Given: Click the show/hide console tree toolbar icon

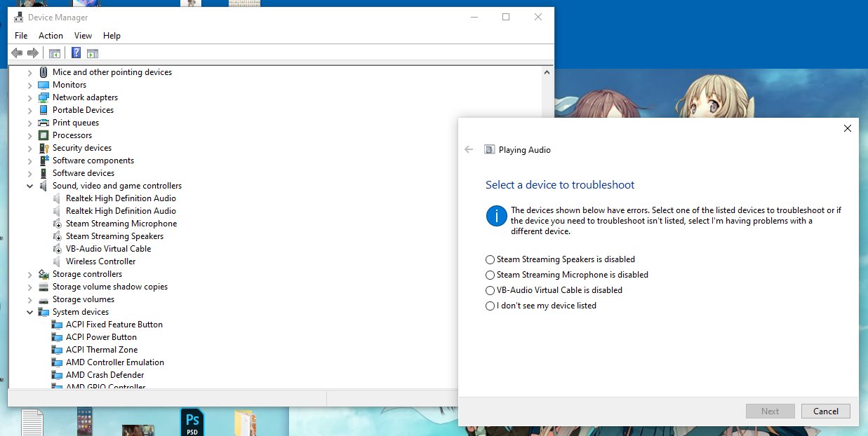Looking at the screenshot, I should 54,53.
